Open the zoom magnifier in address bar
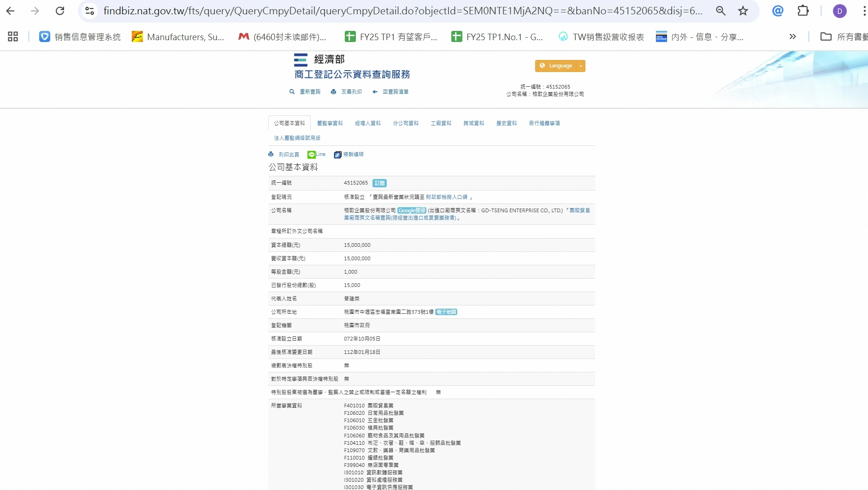868x490 pixels. [x=721, y=11]
